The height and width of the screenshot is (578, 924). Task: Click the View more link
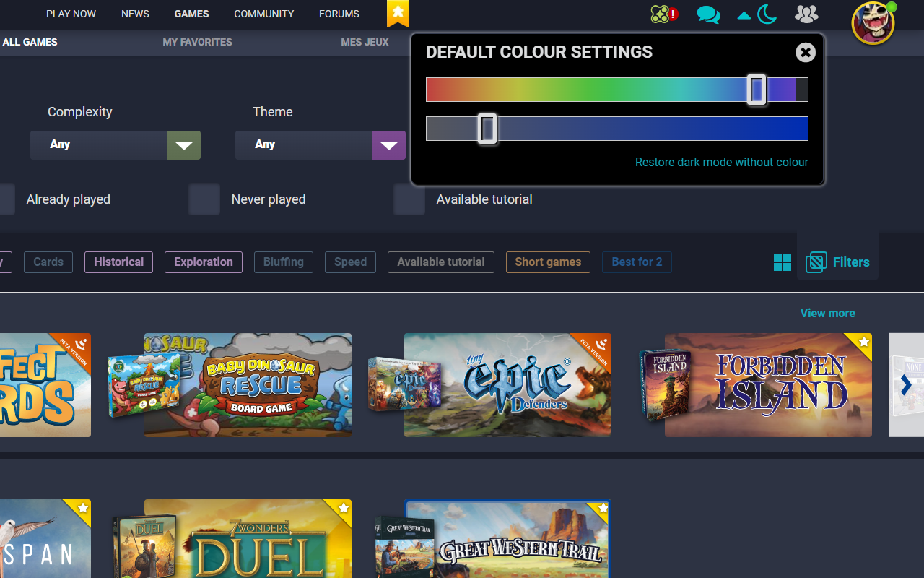point(827,313)
